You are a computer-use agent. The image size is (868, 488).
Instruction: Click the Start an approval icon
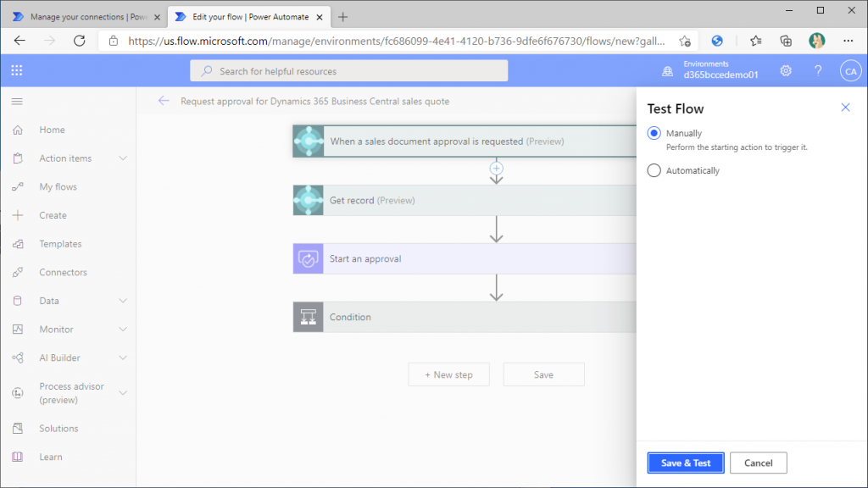pyautogui.click(x=309, y=258)
